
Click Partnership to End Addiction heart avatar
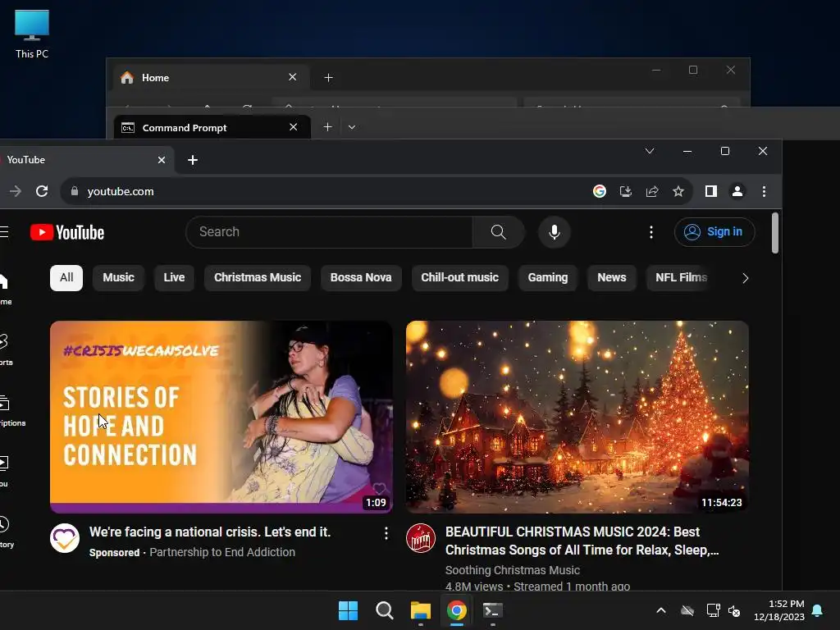[x=65, y=538]
